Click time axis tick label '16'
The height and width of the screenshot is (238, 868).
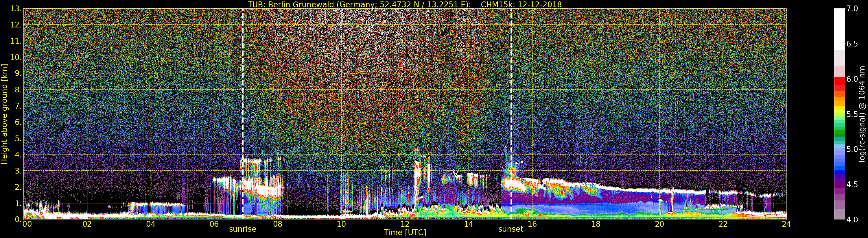pyautogui.click(x=532, y=224)
